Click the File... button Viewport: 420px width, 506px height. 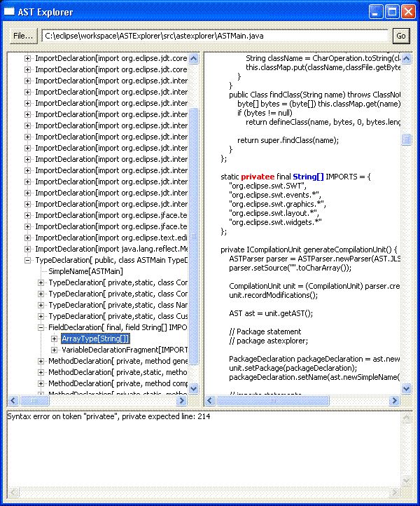(23, 36)
